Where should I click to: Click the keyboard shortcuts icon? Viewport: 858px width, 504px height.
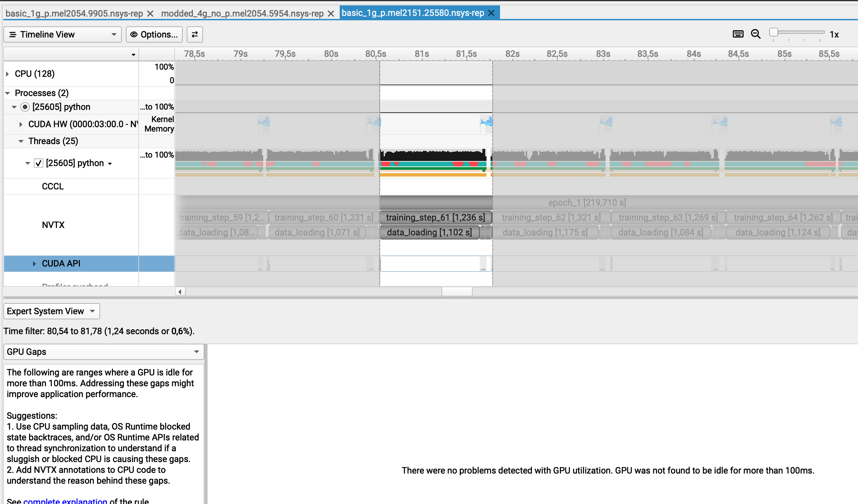pos(738,34)
